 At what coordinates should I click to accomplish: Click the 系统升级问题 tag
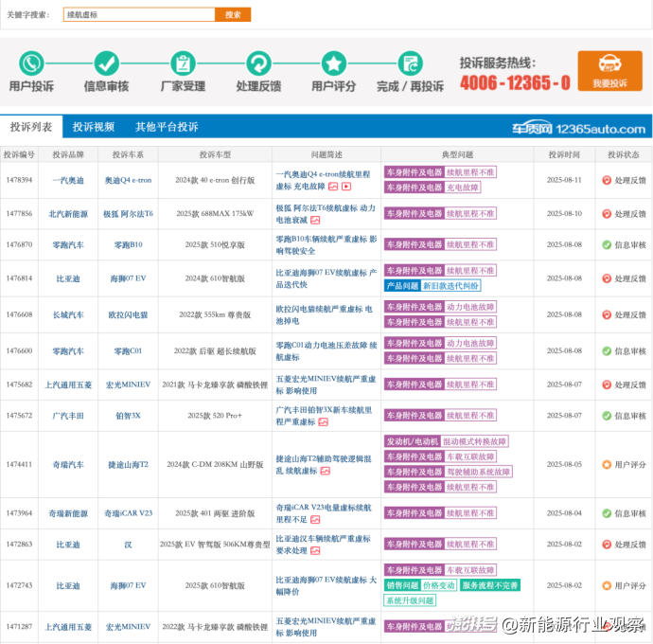click(x=410, y=600)
